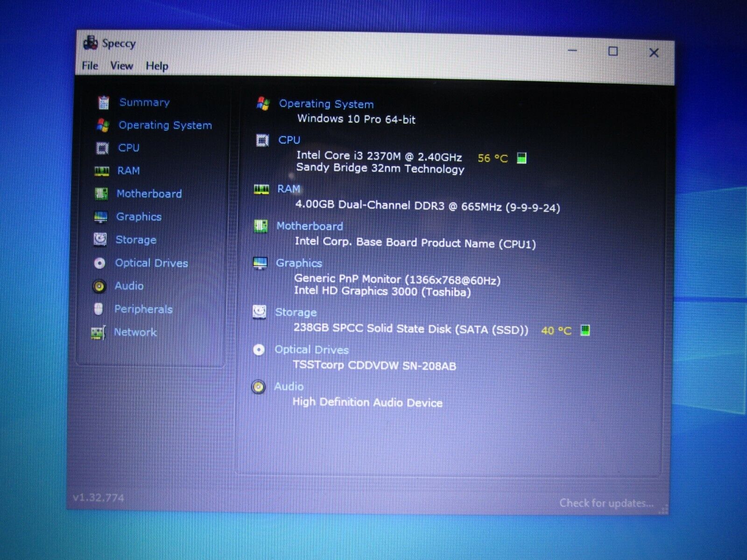Click the Audio speaker icon in summary pane
This screenshot has width=747, height=560.
258,387
